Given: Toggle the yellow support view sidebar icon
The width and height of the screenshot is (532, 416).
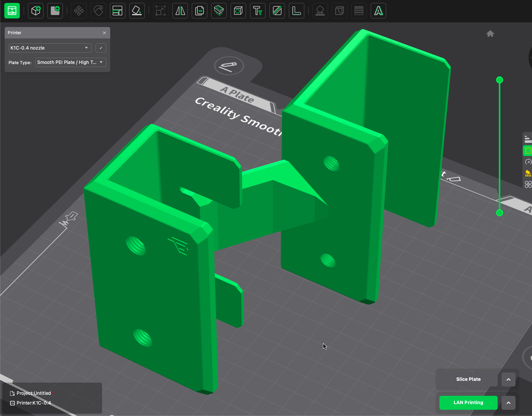Looking at the screenshot, I should tap(528, 173).
